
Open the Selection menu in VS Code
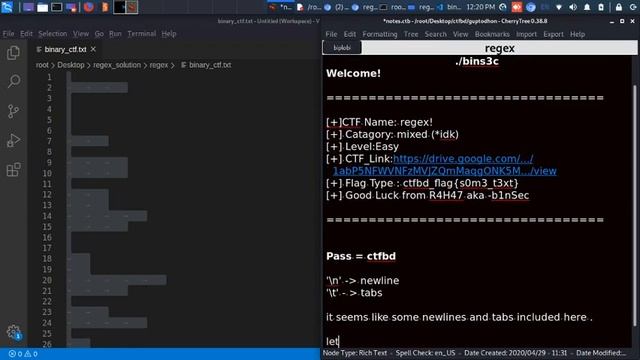tap(53, 34)
